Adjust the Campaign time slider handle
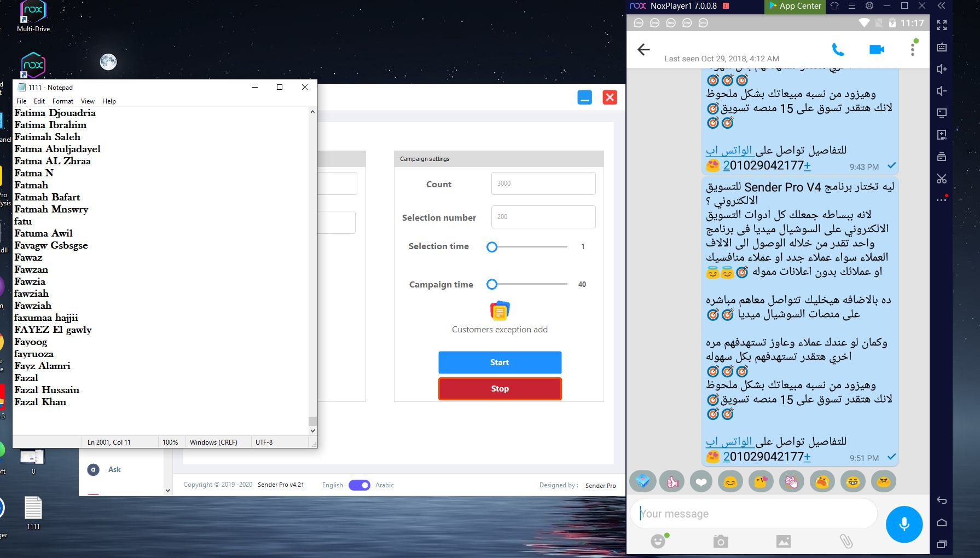This screenshot has width=980, height=558. [492, 284]
